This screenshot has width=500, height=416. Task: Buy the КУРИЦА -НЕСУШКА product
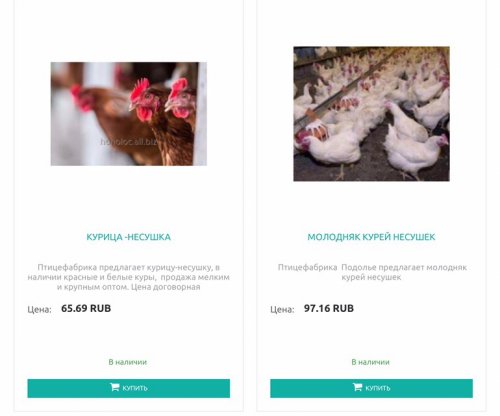tap(129, 388)
